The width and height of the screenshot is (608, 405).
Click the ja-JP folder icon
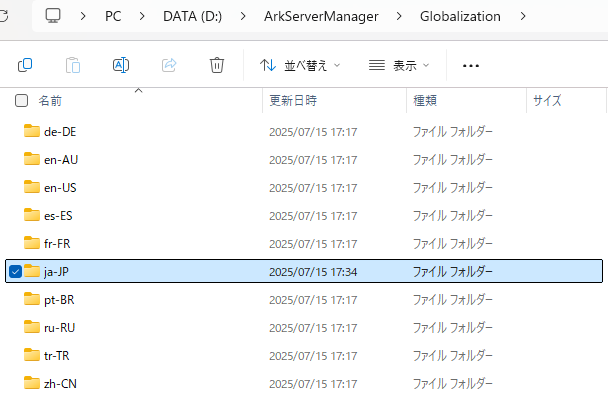click(x=31, y=270)
